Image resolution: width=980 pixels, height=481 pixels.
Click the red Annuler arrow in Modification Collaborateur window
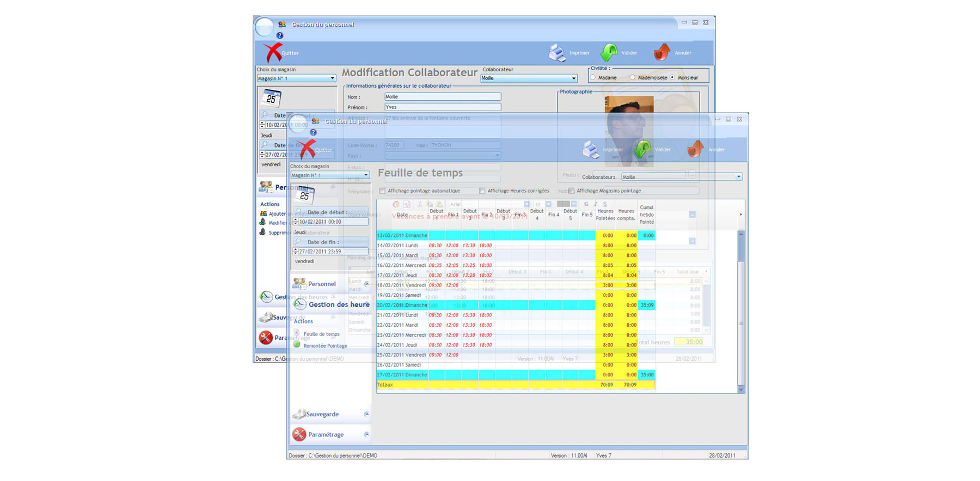click(x=662, y=52)
